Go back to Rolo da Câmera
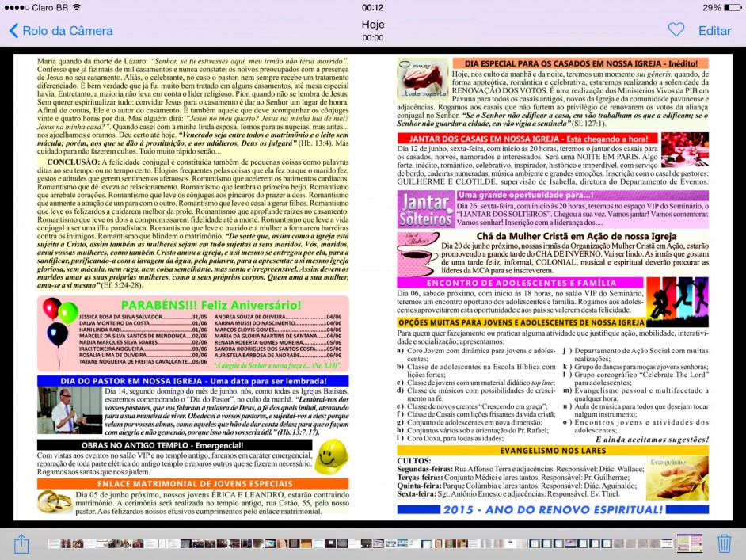The image size is (746, 560). coord(60,31)
